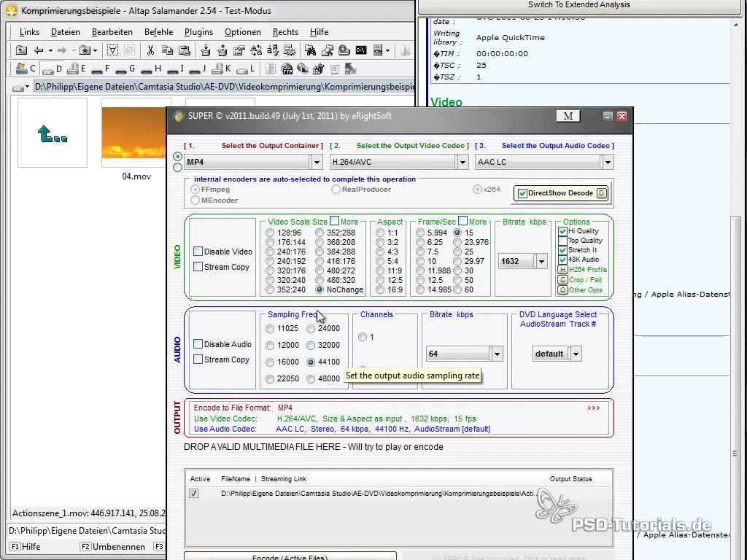Click the Back arrow in Salamander toolbar
This screenshot has height=560, width=747.
coord(39,50)
